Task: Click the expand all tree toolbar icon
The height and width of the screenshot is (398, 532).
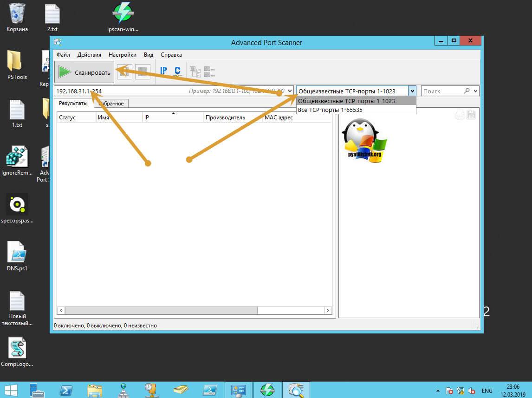Action: tap(195, 72)
